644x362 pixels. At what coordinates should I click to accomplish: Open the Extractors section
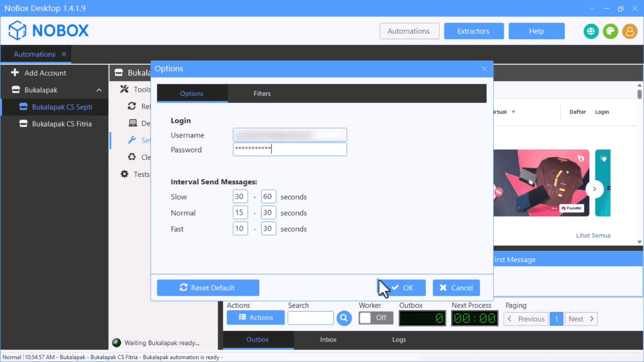[473, 31]
